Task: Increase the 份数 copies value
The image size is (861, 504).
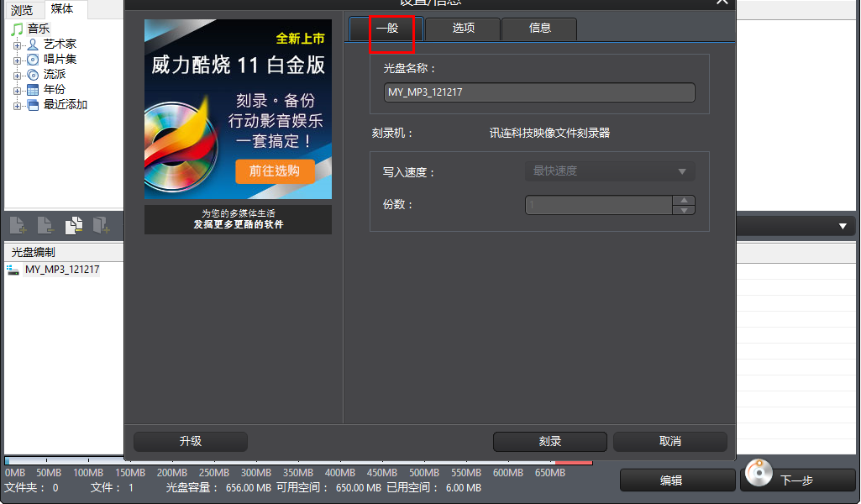Action: pyautogui.click(x=685, y=201)
